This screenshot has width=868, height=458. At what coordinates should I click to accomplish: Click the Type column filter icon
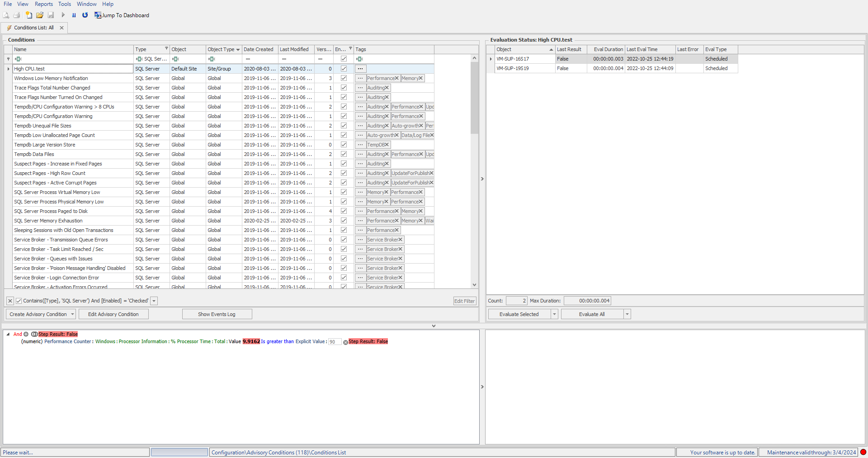[166, 49]
